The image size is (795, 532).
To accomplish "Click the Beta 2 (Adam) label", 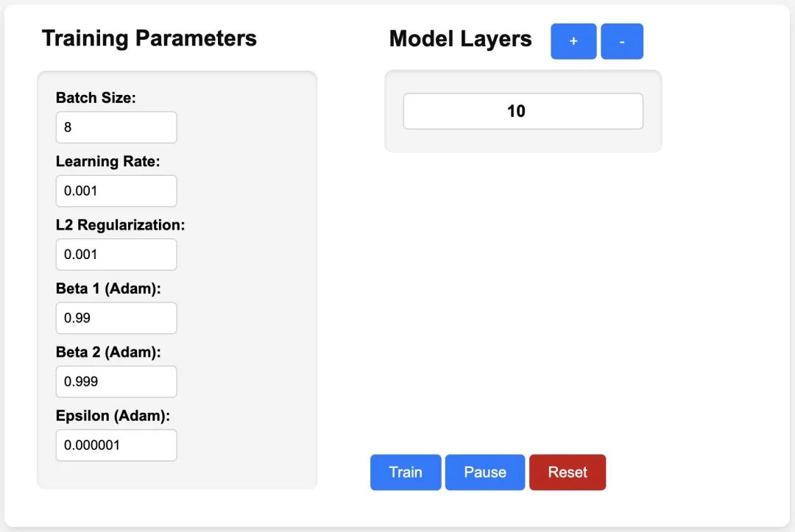I will click(108, 352).
